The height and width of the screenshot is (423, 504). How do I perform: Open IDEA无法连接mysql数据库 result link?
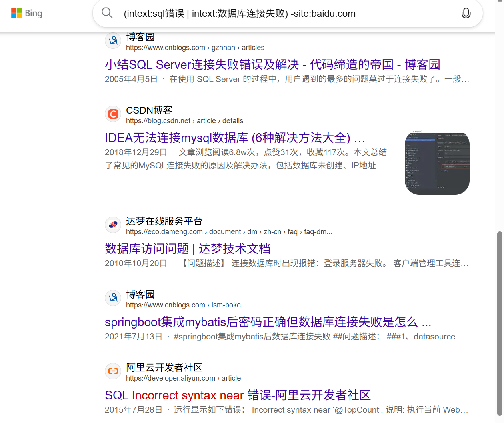(235, 138)
